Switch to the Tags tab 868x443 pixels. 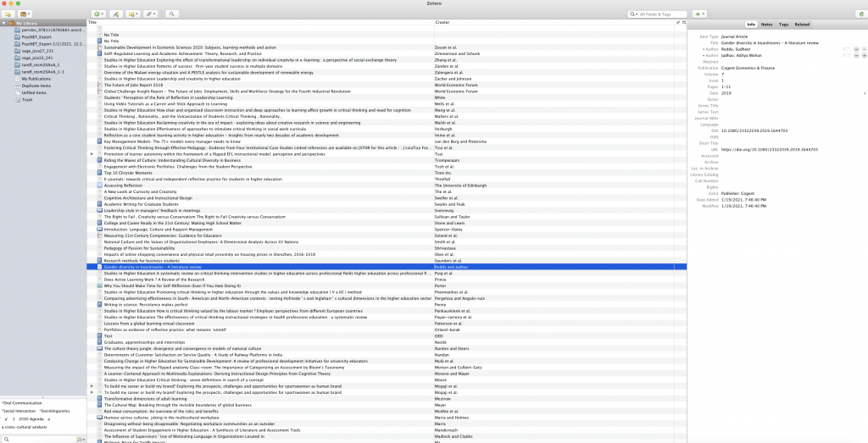tap(782, 25)
